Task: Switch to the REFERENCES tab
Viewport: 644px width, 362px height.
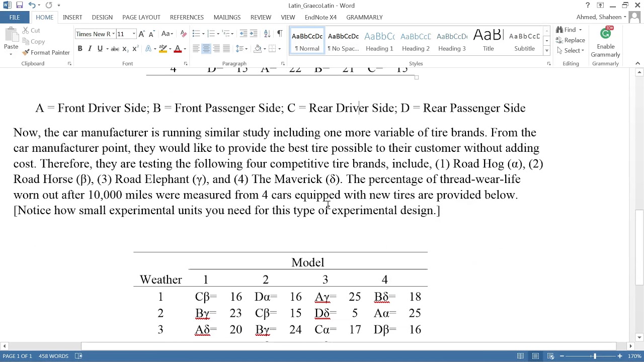Action: (x=187, y=17)
